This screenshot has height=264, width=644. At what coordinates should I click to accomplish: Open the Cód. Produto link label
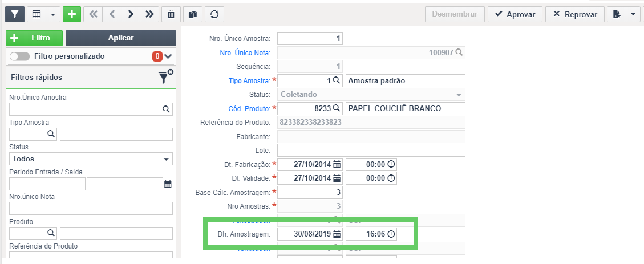tap(249, 108)
